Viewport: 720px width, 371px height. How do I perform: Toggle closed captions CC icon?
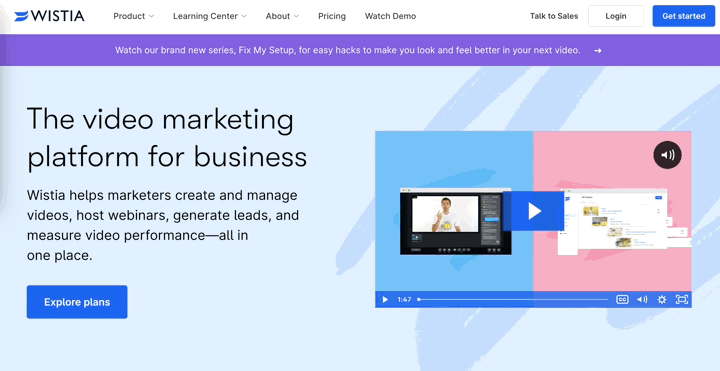622,299
